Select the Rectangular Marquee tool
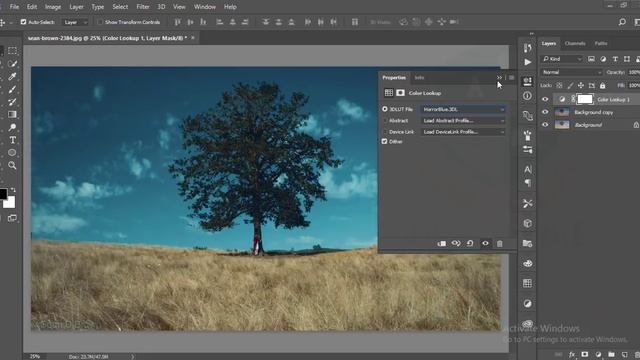Image resolution: width=640 pixels, height=360 pixels. pyautogui.click(x=12, y=51)
